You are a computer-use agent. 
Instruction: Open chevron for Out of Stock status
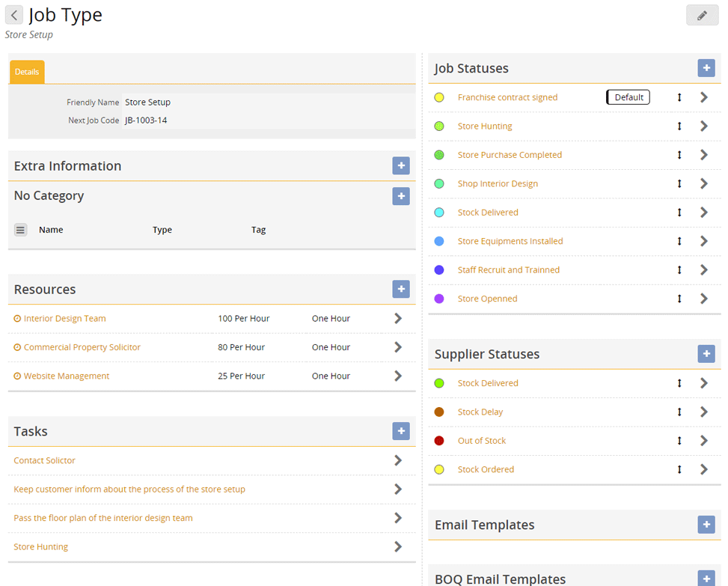[x=704, y=441]
